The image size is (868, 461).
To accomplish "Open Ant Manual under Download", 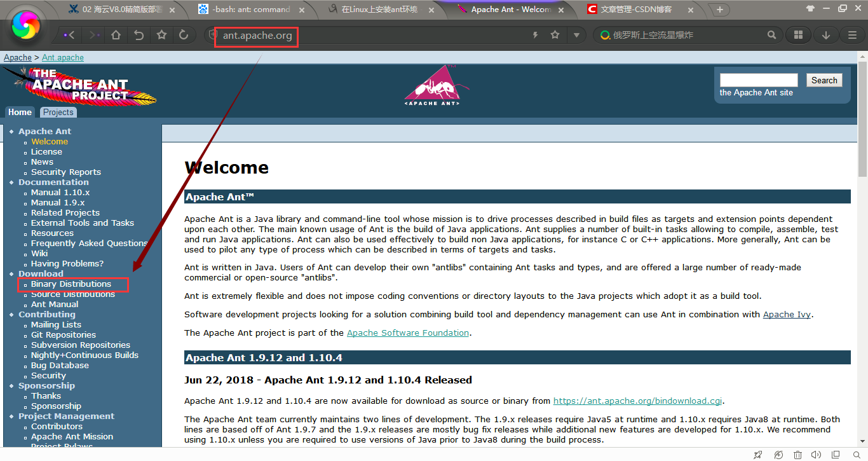I will 55,305.
